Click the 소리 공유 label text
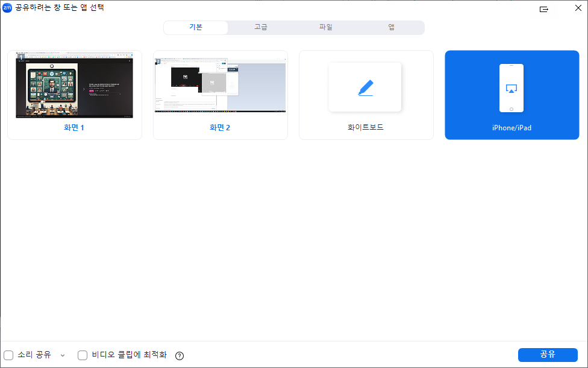This screenshot has width=588, height=368. pos(34,355)
